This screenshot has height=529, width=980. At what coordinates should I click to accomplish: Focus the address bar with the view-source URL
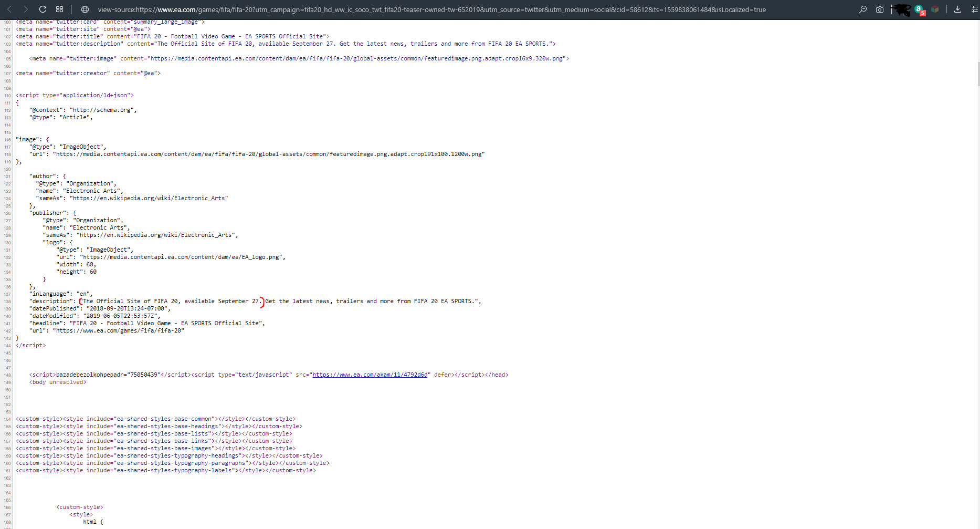point(431,9)
